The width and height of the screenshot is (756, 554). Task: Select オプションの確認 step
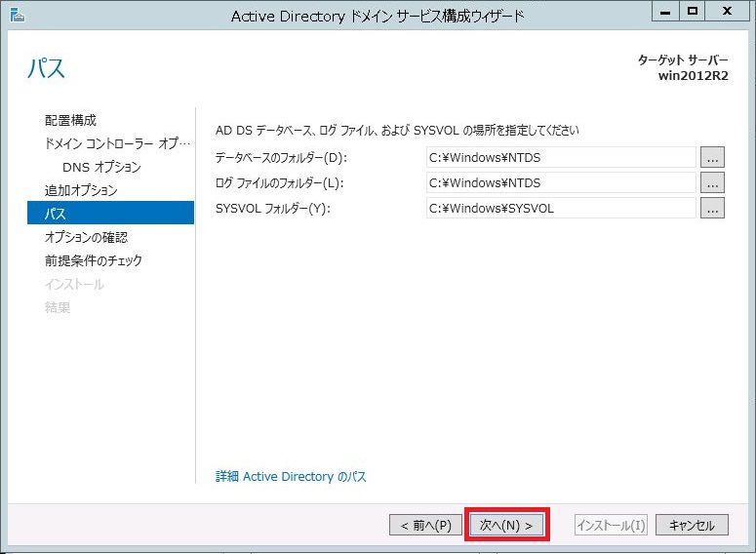click(x=86, y=237)
